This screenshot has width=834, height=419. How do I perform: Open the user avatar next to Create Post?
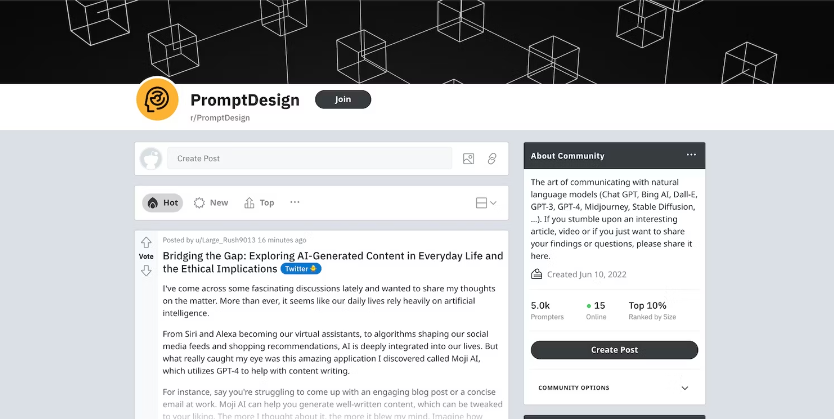tap(151, 158)
